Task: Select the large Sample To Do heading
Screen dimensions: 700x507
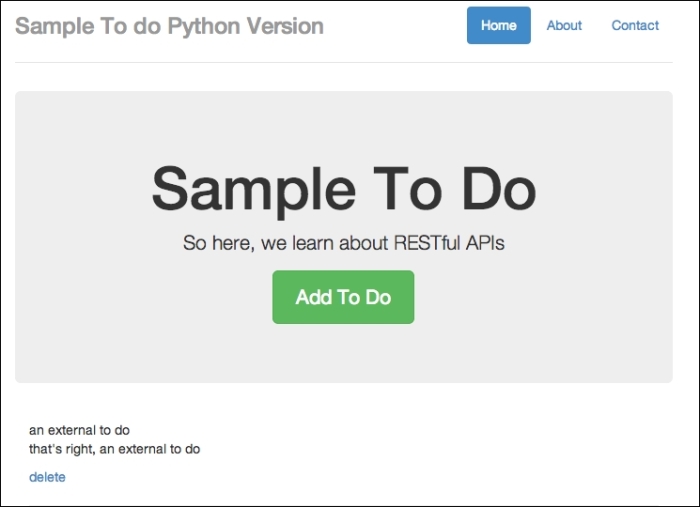Action: [x=343, y=187]
